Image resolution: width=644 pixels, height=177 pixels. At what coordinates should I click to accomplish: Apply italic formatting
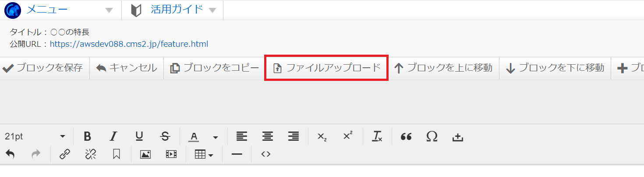click(x=113, y=137)
